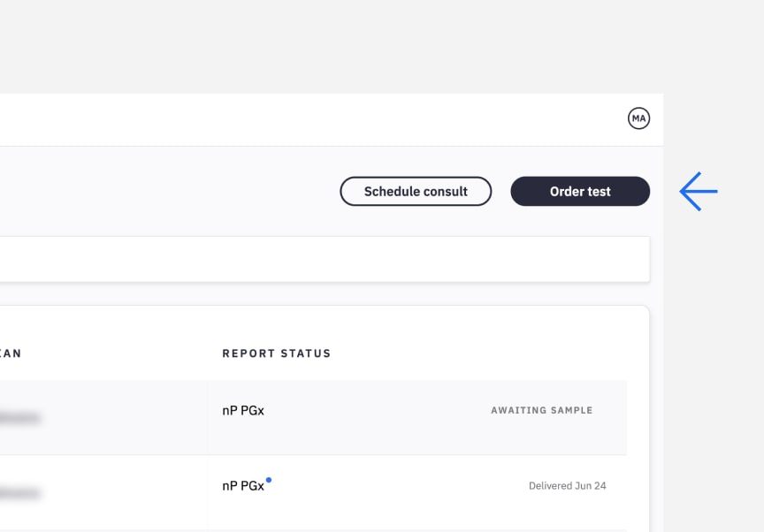Click the blue new-report dot beside nP PGx
The image size is (764, 532).
coord(269,480)
